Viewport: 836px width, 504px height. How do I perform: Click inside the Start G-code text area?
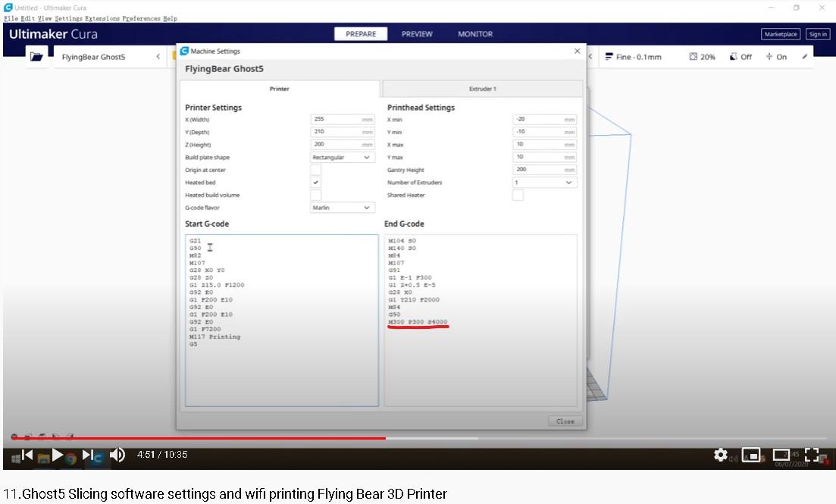(x=281, y=321)
